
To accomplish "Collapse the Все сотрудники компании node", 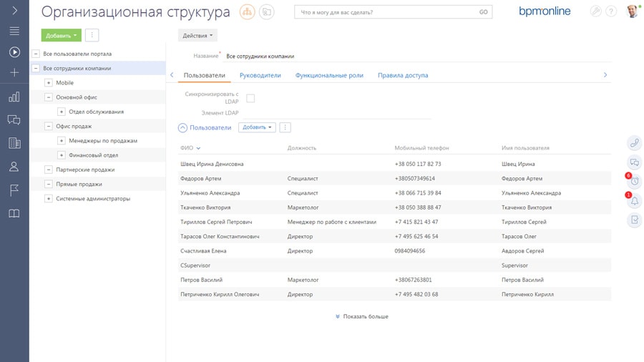I will tap(36, 68).
